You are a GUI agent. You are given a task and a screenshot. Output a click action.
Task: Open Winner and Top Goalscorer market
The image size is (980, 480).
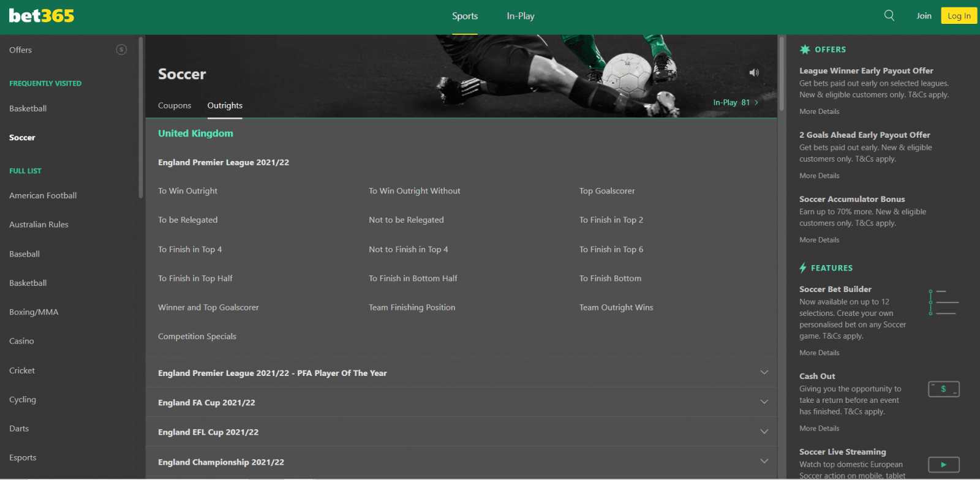tap(208, 307)
